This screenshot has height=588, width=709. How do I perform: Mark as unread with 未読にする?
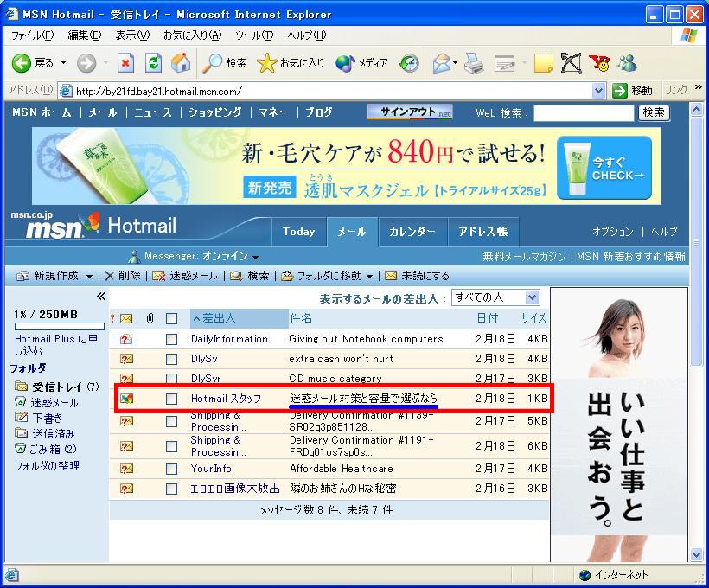417,276
